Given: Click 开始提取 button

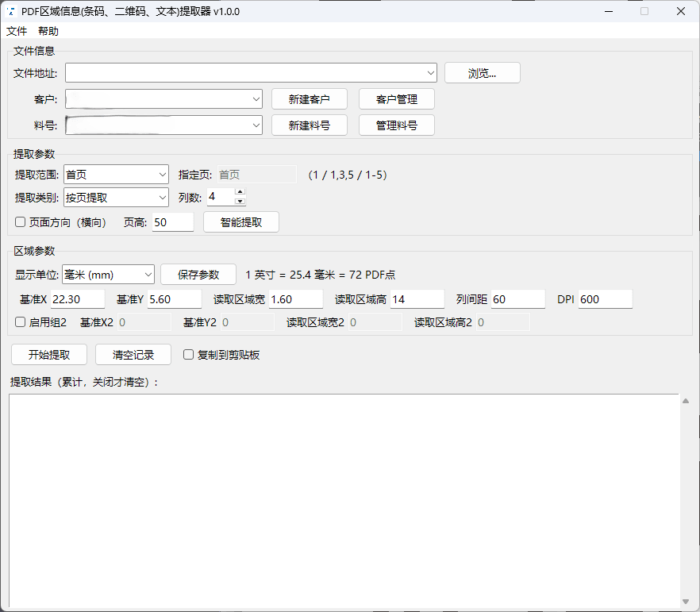Looking at the screenshot, I should [49, 355].
